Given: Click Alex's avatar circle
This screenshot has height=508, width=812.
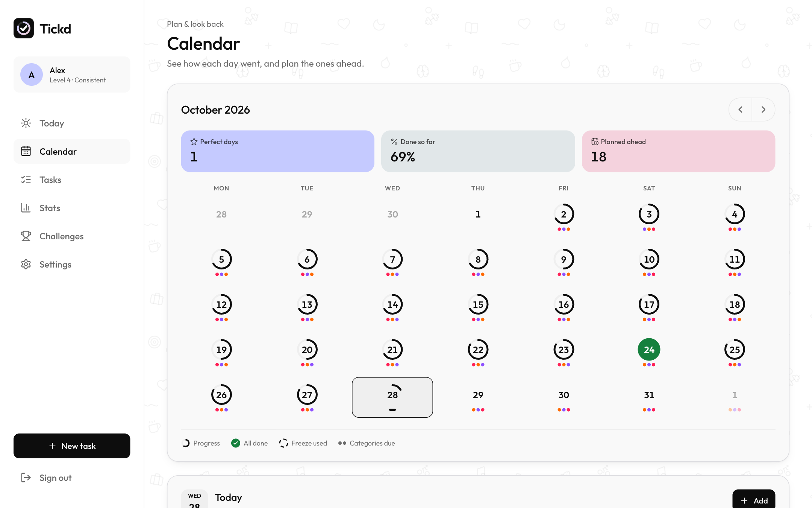Looking at the screenshot, I should (x=32, y=75).
